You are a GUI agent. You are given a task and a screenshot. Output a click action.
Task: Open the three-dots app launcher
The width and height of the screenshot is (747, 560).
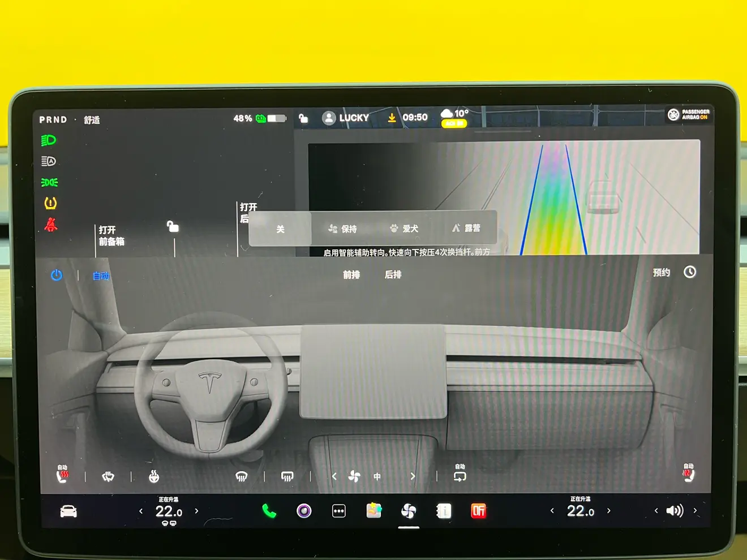point(338,511)
